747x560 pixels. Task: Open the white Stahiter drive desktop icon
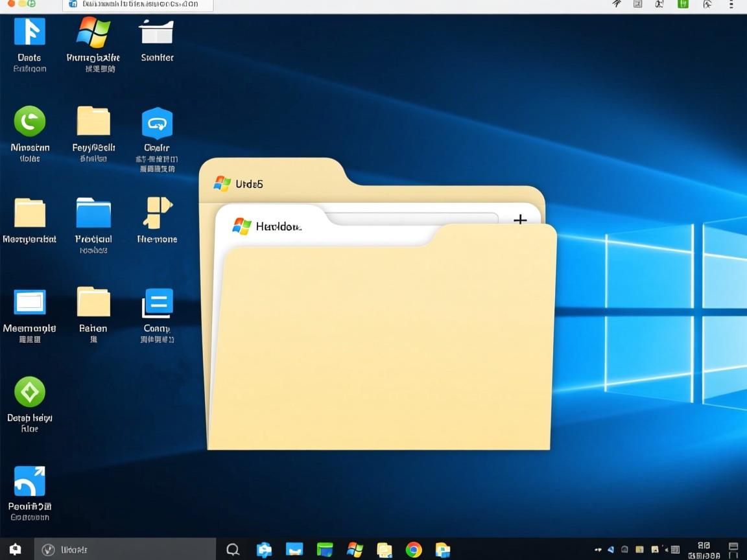(157, 32)
